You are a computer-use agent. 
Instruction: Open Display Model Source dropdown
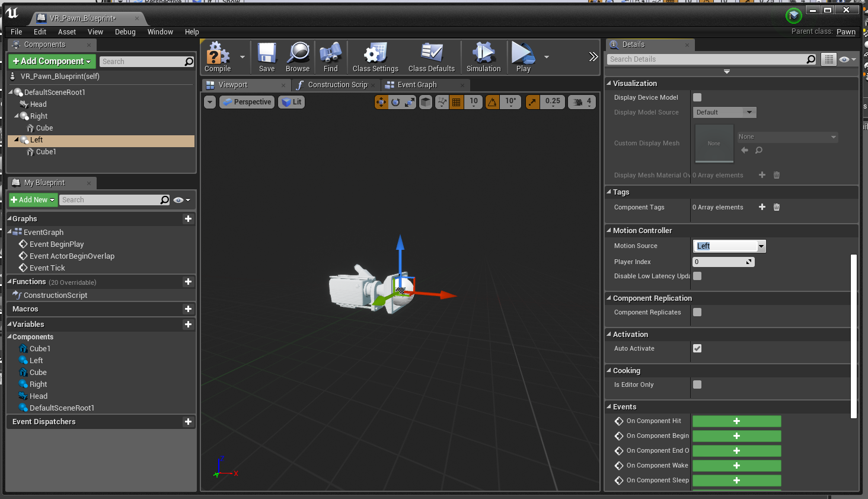coord(725,112)
